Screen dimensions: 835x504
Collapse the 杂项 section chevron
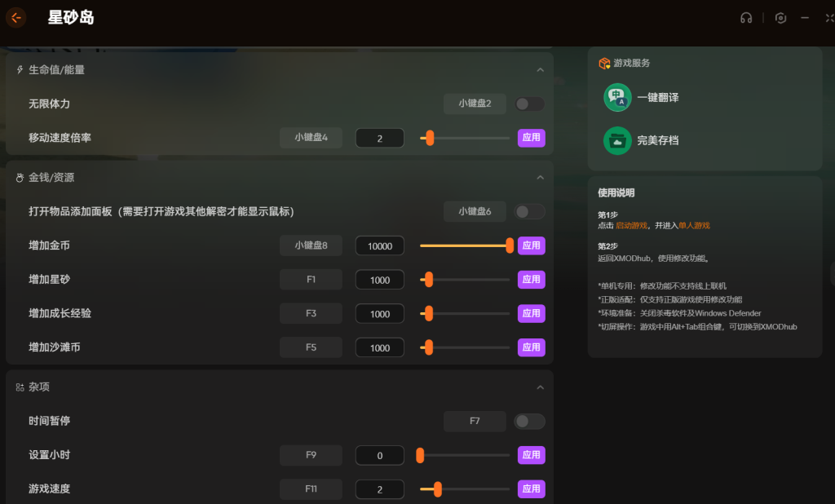540,387
